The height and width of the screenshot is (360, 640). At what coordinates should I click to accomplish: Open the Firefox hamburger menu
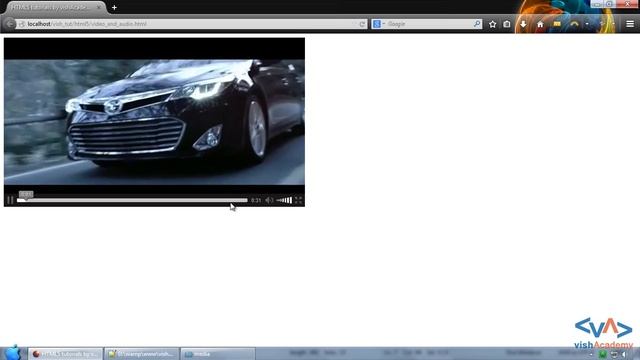point(630,24)
